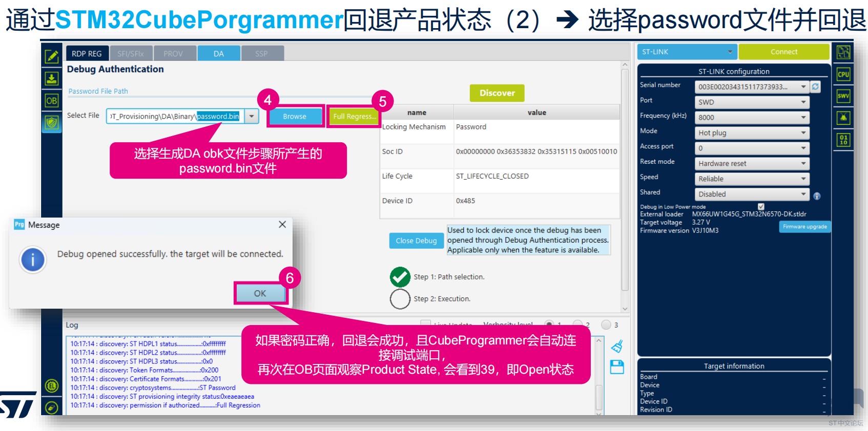Image resolution: width=868 pixels, height=431 pixels.
Task: Click the blue info icon in Message dialog
Action: pyautogui.click(x=33, y=260)
